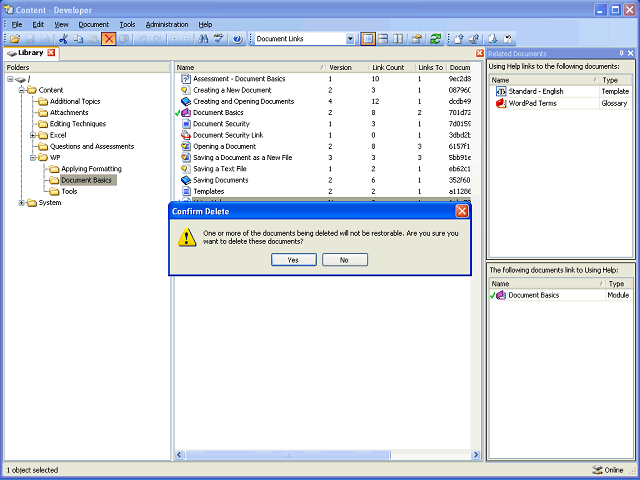Viewport: 640px width, 480px height.
Task: Close the Library tab with its red X
Action: [51, 53]
